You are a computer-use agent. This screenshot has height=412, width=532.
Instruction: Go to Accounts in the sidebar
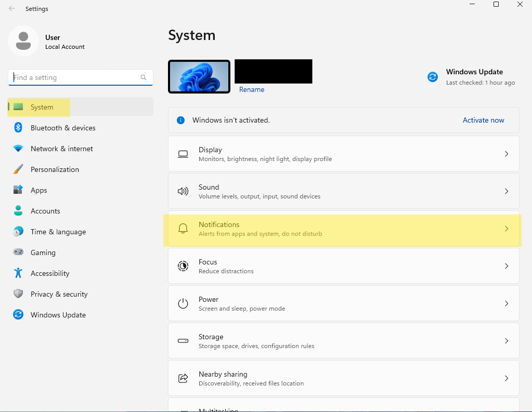[x=45, y=211]
